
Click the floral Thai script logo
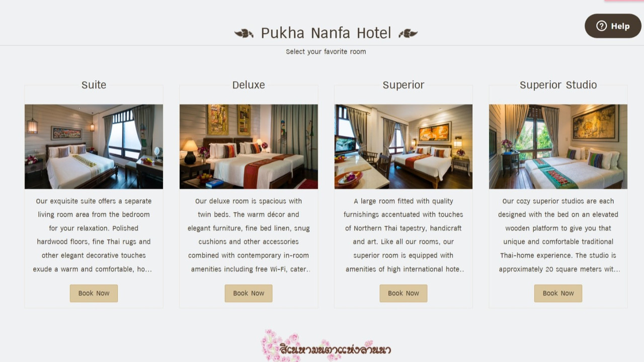click(326, 346)
